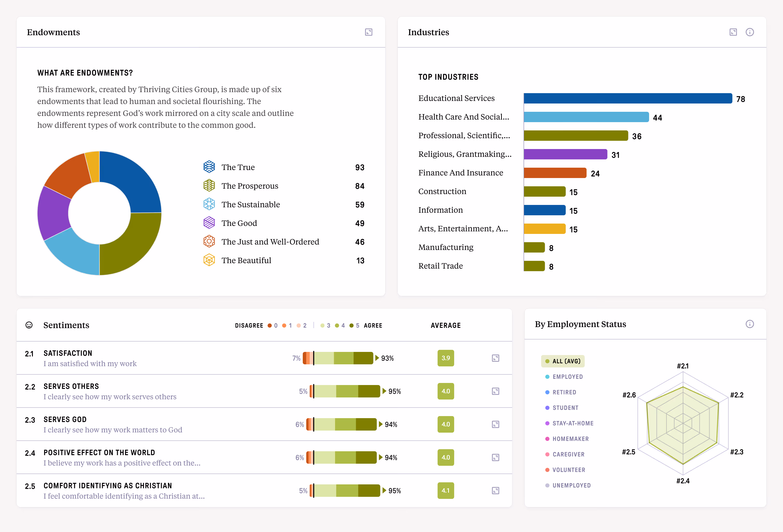Viewport: 783px width, 532px height.
Task: Expand the Satisfaction sentiment row
Action: pos(495,358)
